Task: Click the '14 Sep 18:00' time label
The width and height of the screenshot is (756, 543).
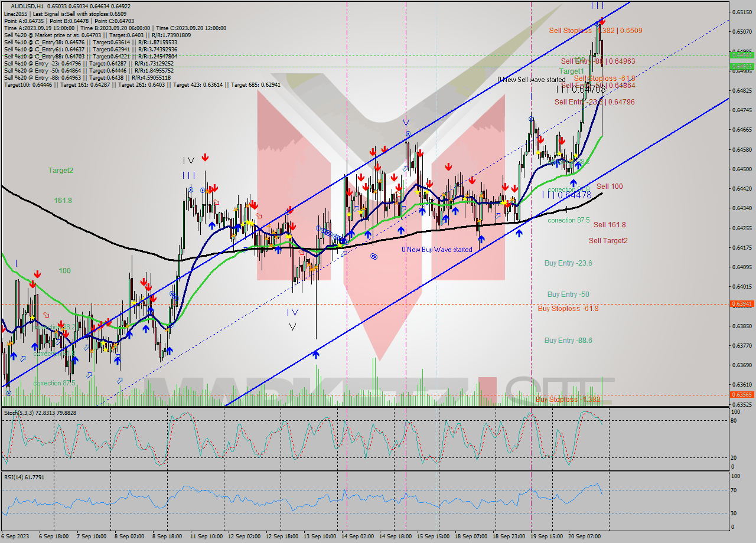Action: pos(395,537)
